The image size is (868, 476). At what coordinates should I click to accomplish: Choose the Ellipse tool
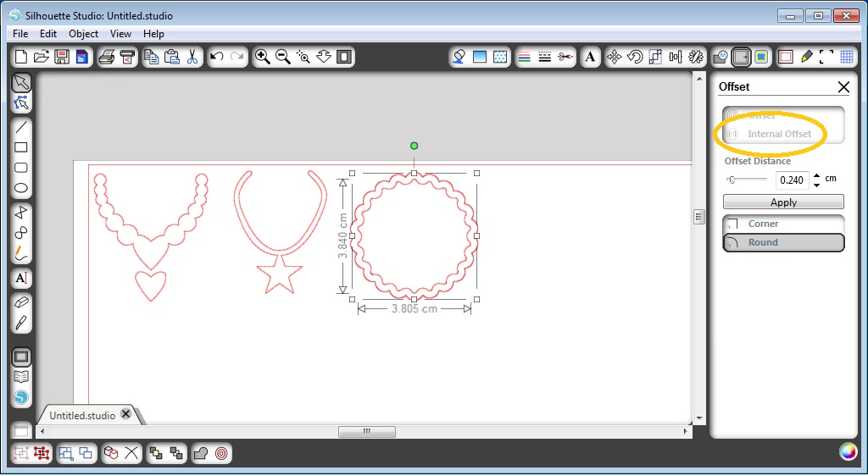click(x=21, y=189)
